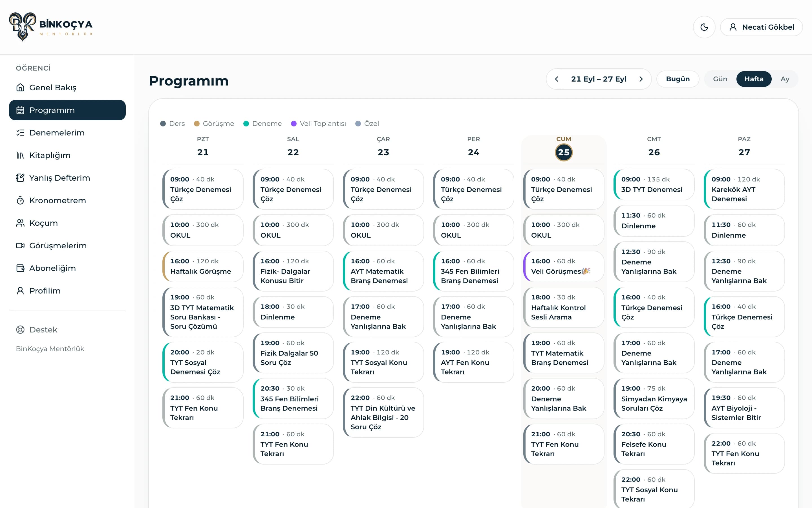Open Haftalık Görüşme event on Monday
The image size is (812, 508).
click(x=203, y=266)
